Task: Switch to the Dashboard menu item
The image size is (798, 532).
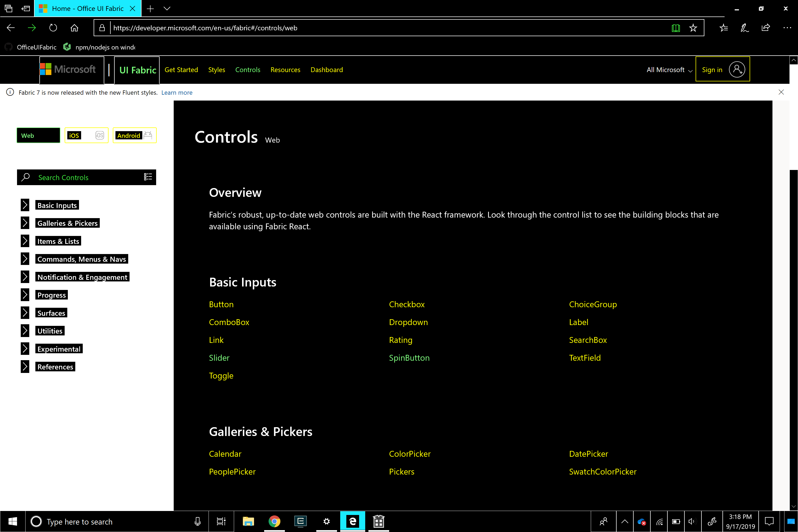Action: click(326, 70)
